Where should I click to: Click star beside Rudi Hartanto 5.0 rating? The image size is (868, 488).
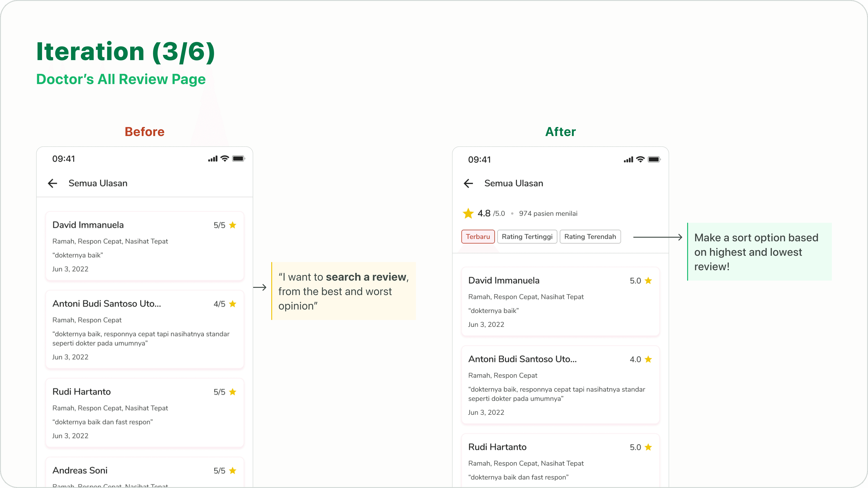[648, 447]
